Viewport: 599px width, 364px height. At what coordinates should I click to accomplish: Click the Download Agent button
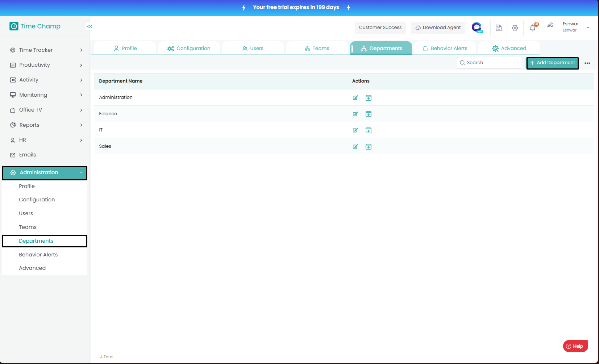438,28
